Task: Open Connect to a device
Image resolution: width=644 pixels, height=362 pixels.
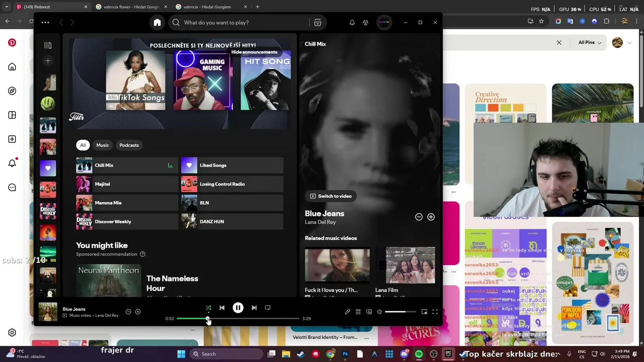Action: click(369, 312)
